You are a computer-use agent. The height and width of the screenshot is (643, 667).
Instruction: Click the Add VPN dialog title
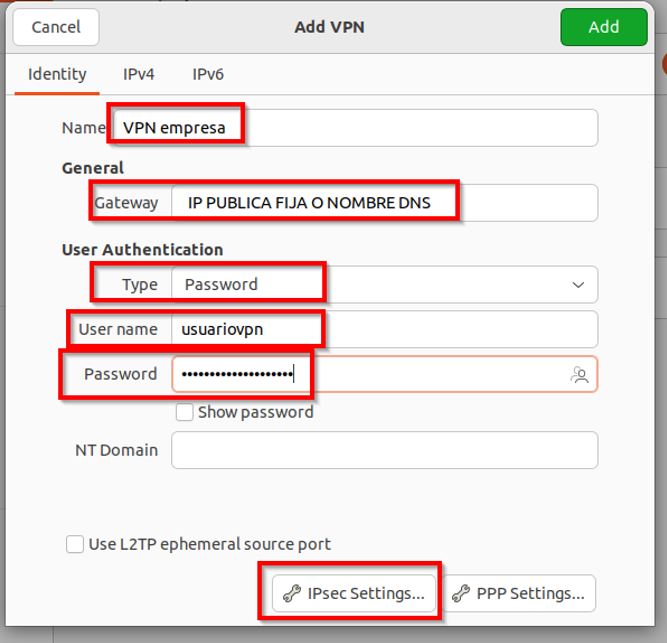[x=329, y=27]
